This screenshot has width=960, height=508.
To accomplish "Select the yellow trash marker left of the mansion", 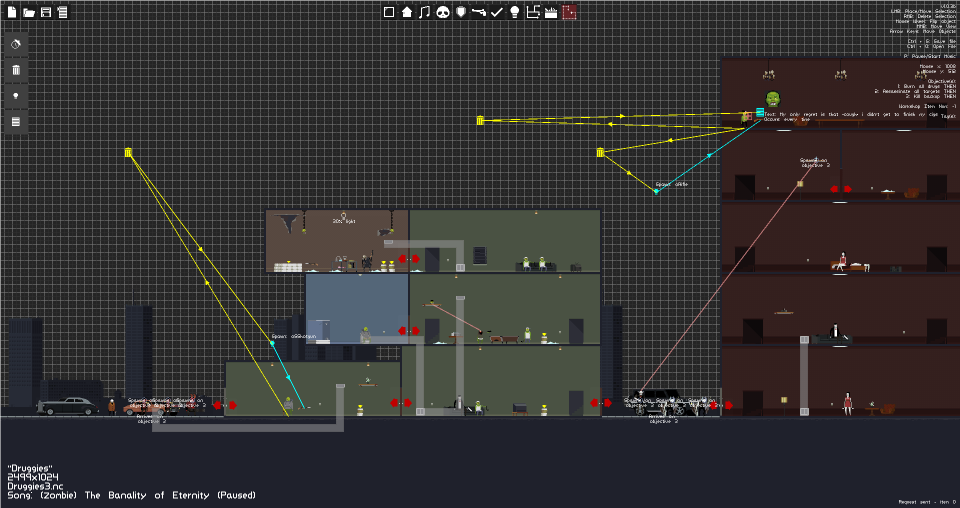I will pos(601,152).
